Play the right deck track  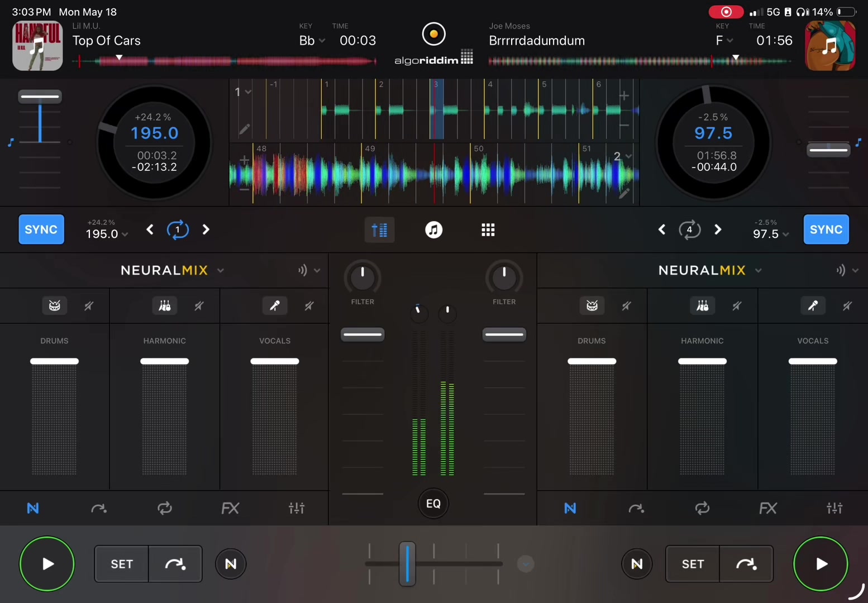pos(821,564)
